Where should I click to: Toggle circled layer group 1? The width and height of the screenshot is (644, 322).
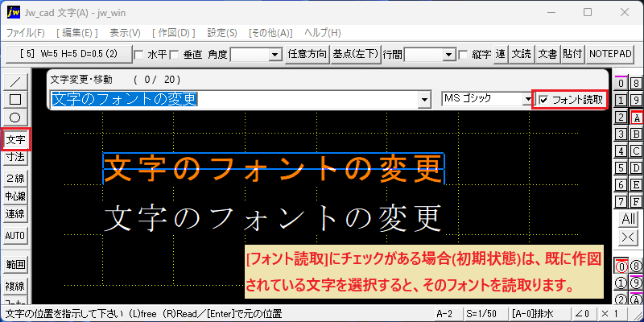coord(621,283)
